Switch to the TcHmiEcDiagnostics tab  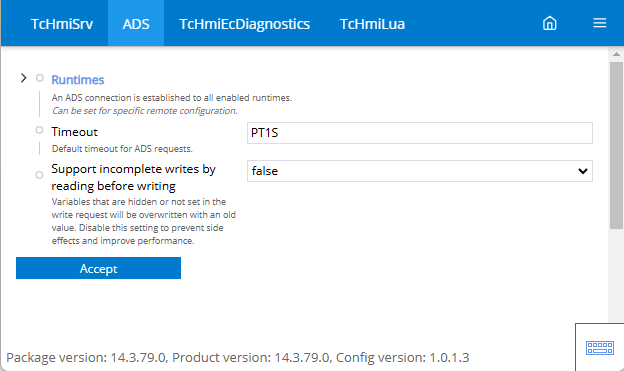[x=244, y=23]
